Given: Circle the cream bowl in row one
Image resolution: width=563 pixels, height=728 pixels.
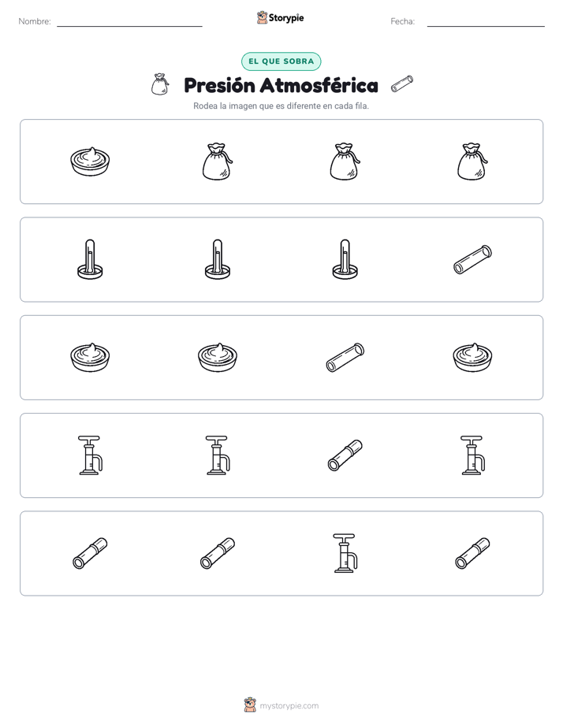Looking at the screenshot, I should point(90,162).
